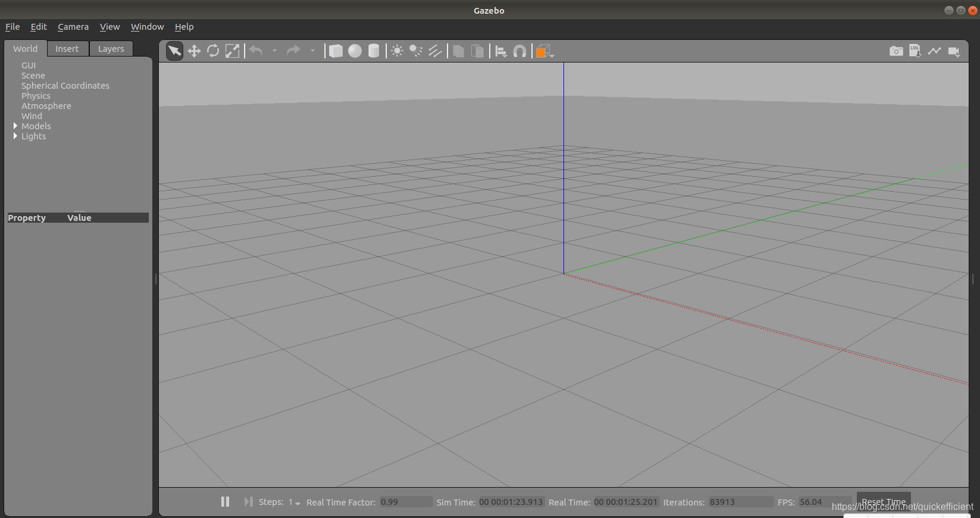Switch to the World tab
The width and height of the screenshot is (980, 518).
26,49
